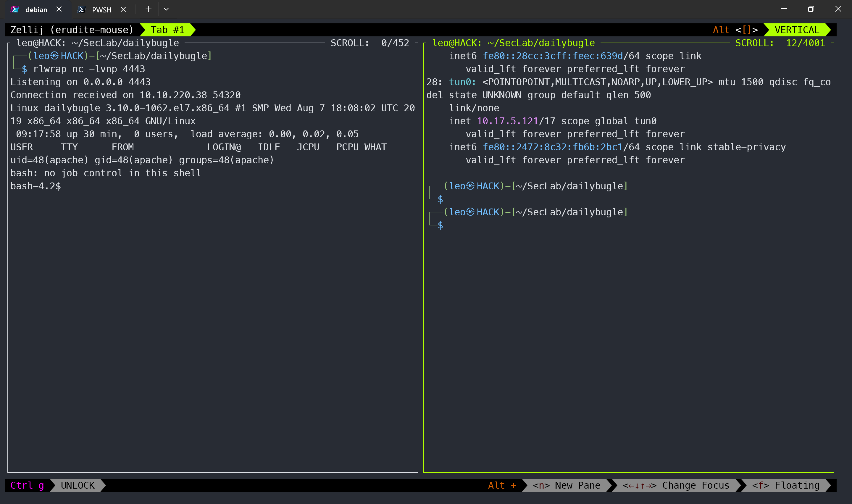This screenshot has height=504, width=852.
Task: Click the fe80::2472:8c32:fb6b:2bc1 address
Action: tap(553, 147)
